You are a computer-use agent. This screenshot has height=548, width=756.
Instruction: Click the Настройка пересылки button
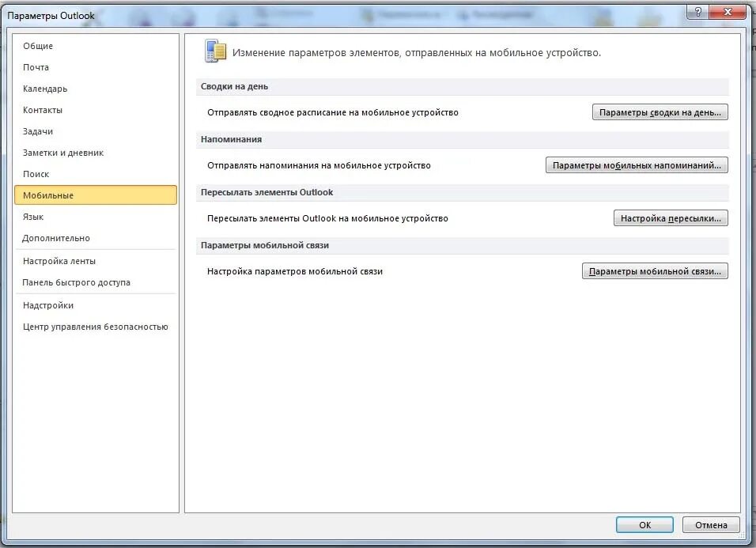671,218
